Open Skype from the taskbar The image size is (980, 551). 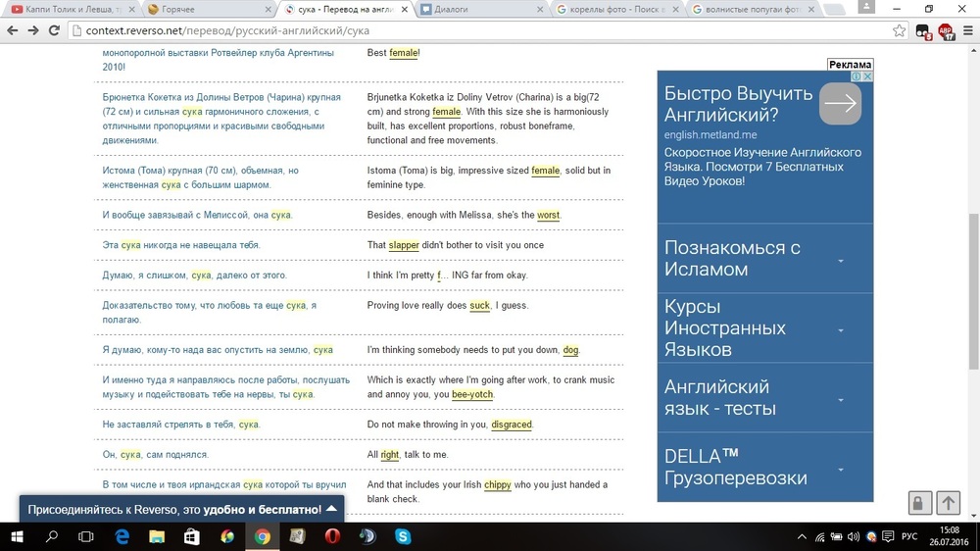click(x=403, y=536)
